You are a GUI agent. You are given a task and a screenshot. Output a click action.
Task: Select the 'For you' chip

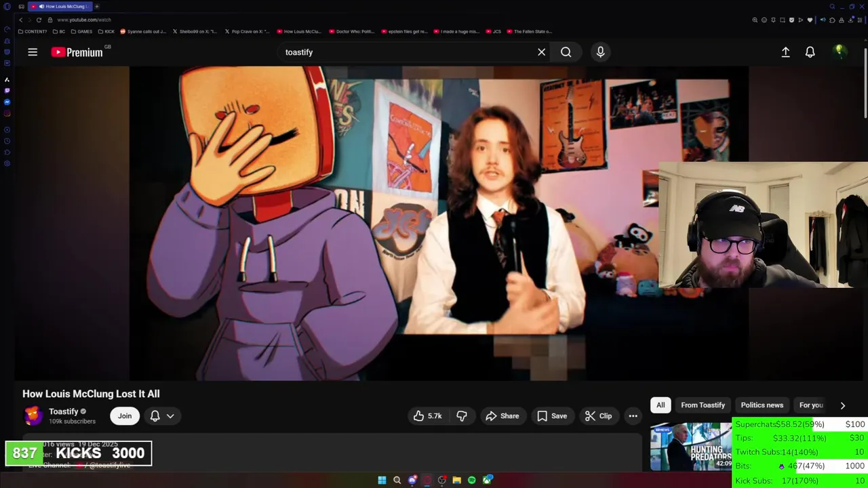[x=811, y=405]
